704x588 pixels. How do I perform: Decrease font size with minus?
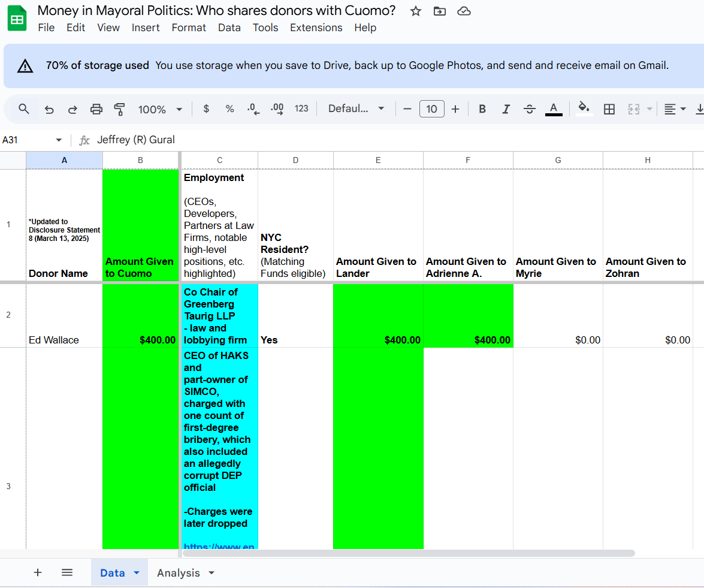[x=407, y=108]
